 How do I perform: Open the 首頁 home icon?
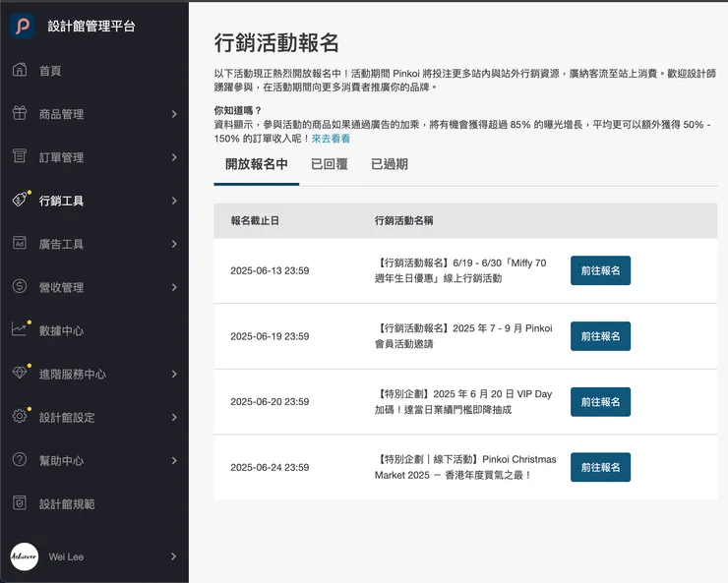20,70
